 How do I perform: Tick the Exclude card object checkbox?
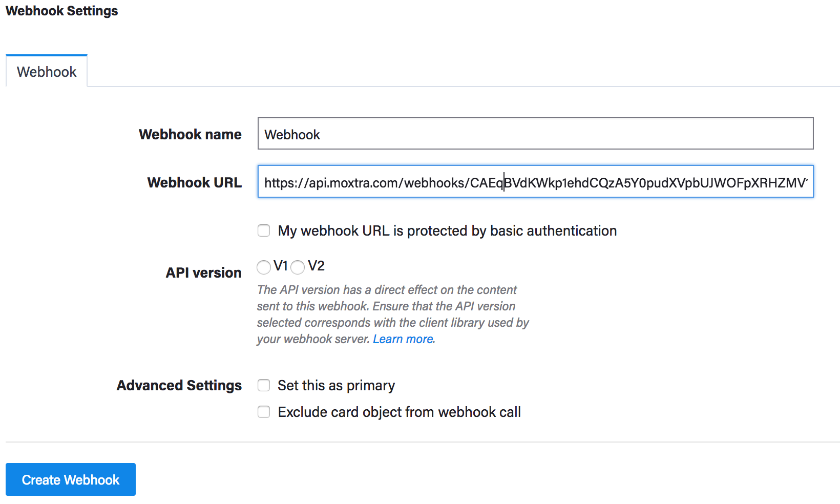tap(264, 412)
